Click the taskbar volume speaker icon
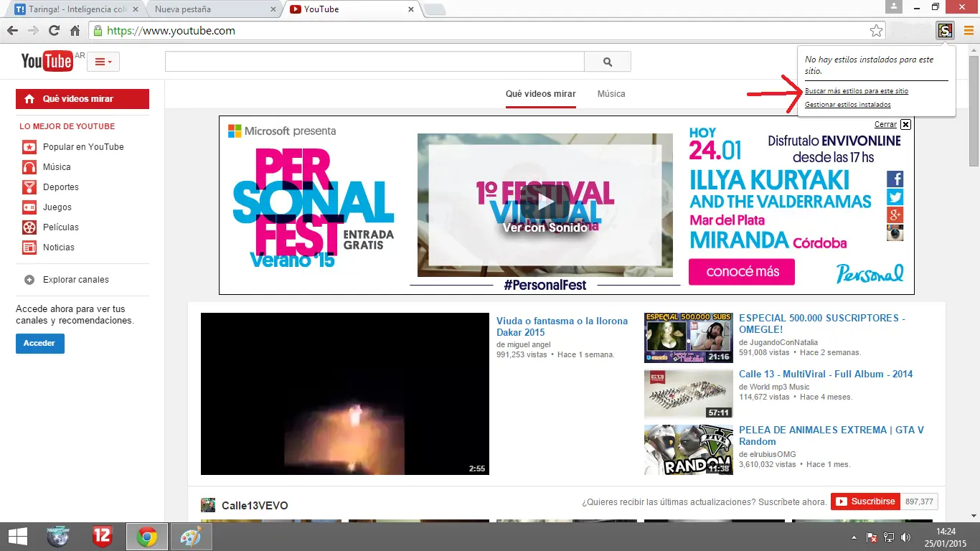The width and height of the screenshot is (980, 551). (x=905, y=537)
